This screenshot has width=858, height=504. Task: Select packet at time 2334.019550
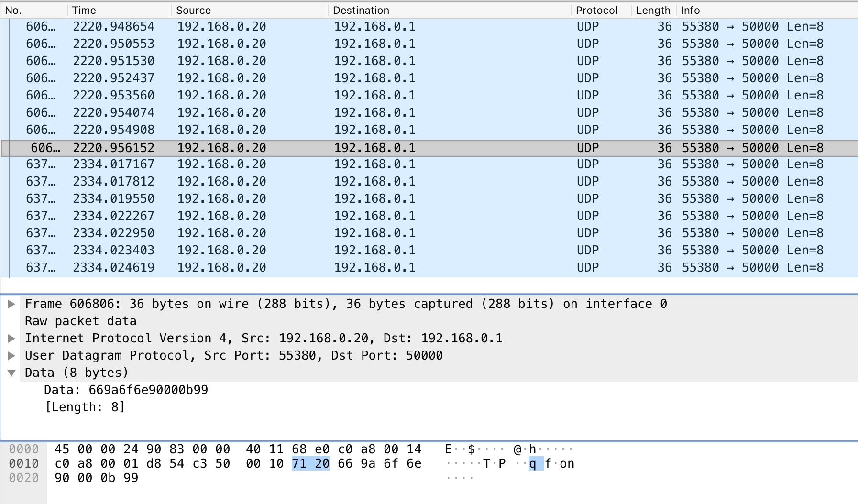[x=429, y=199]
